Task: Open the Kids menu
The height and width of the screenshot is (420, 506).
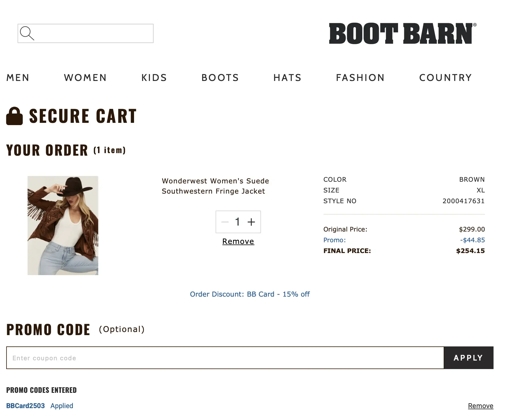Action: point(154,78)
